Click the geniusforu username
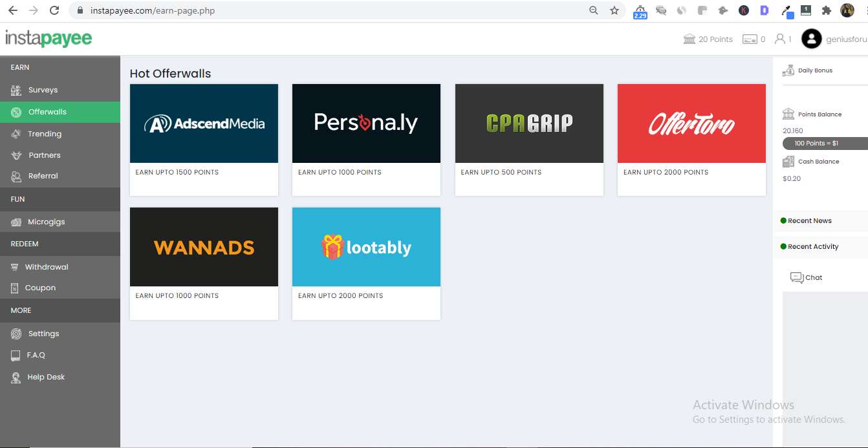The width and height of the screenshot is (868, 448). coord(846,39)
